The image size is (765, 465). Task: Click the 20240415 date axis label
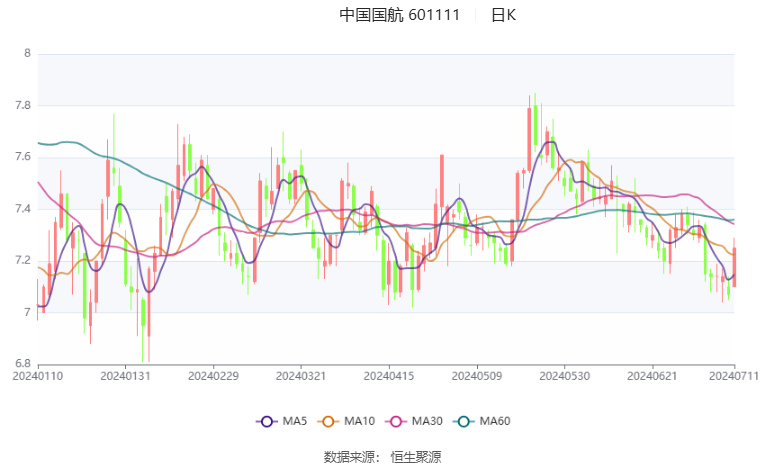[389, 376]
